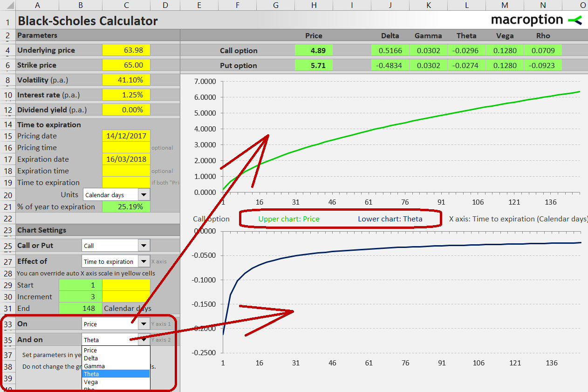This screenshot has height=392, width=588.
Task: Select column C header
Action: pyautogui.click(x=126, y=5)
